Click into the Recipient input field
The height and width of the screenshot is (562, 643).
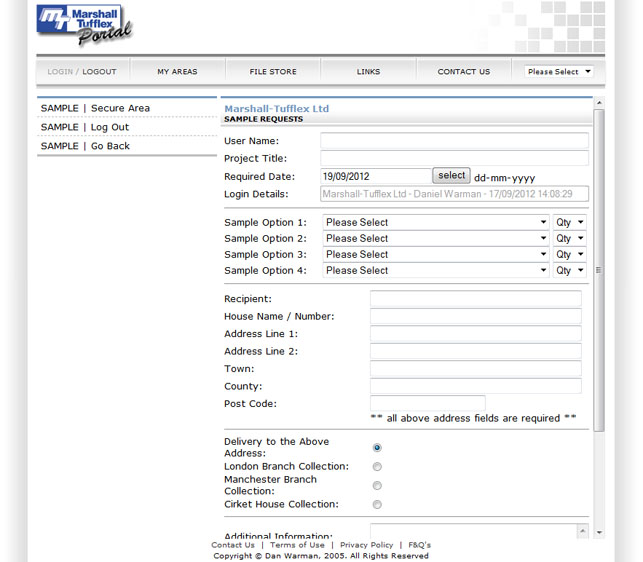click(476, 299)
